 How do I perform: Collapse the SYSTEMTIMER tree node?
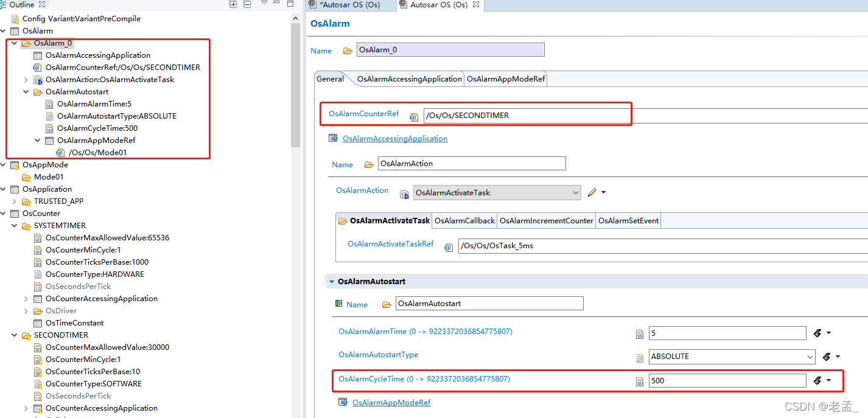[14, 226]
